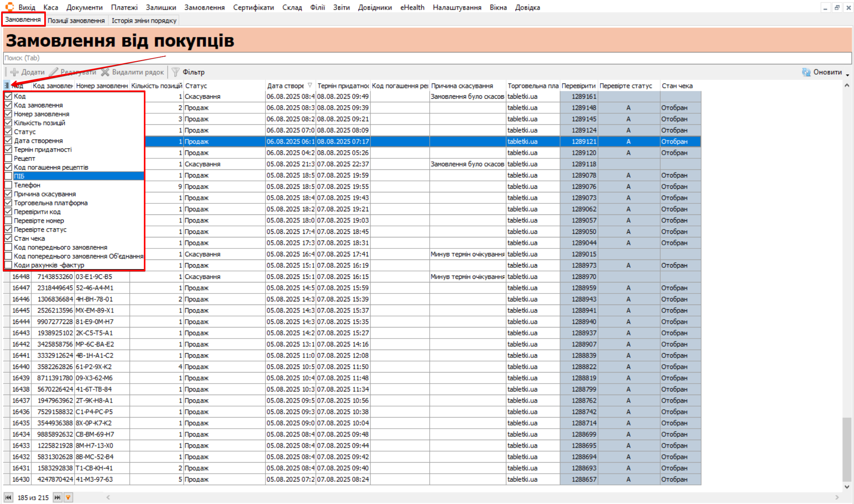
Task: Enable the Телефон column checkbox
Action: click(8, 185)
